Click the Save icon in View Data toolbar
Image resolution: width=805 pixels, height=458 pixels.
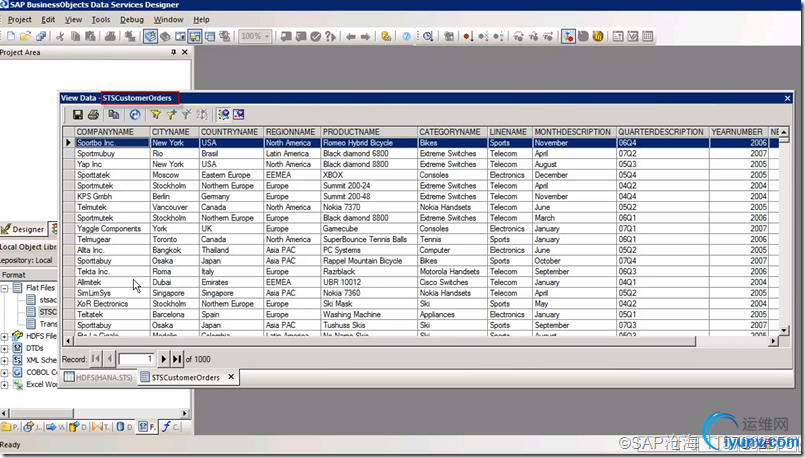78,115
